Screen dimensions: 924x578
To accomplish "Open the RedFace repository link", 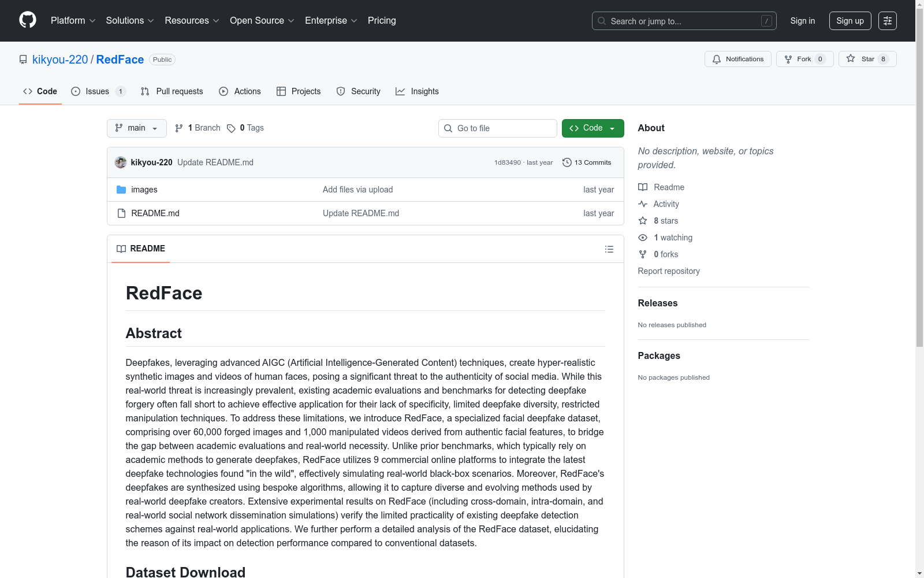I will [x=120, y=60].
